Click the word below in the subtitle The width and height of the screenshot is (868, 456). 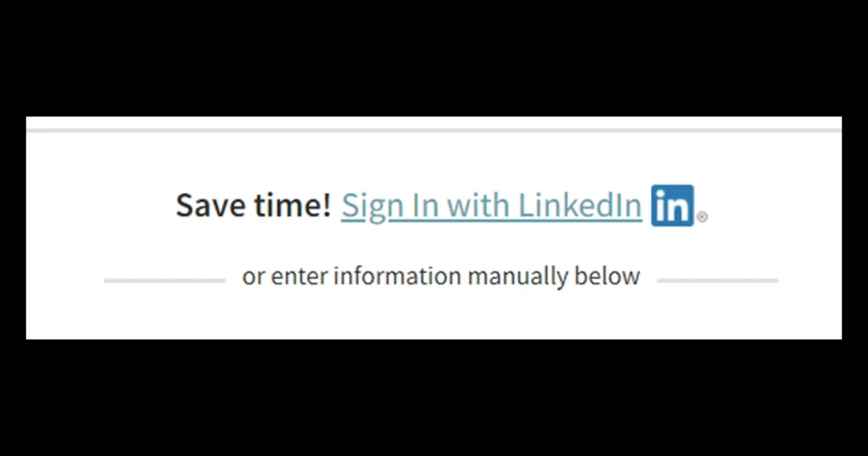[607, 275]
